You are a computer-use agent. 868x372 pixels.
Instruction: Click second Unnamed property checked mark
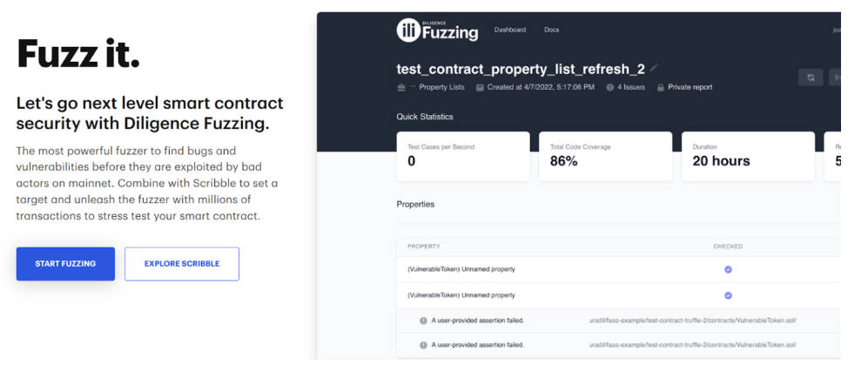point(728,295)
